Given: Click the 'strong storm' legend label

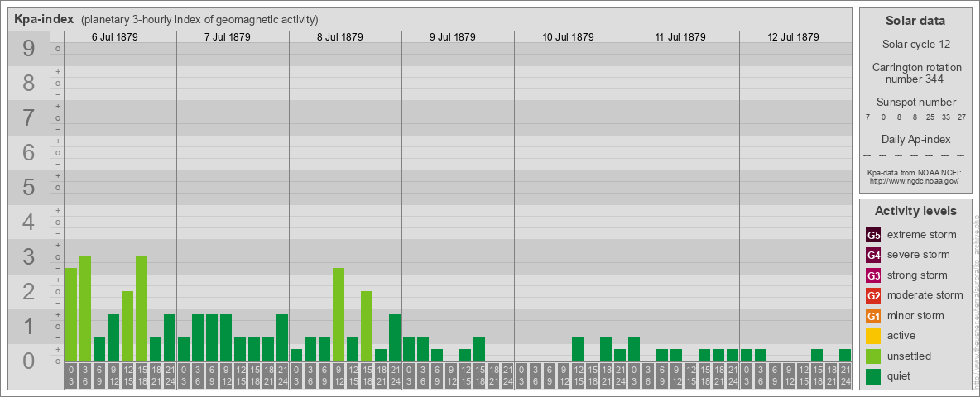Looking at the screenshot, I should tap(917, 275).
